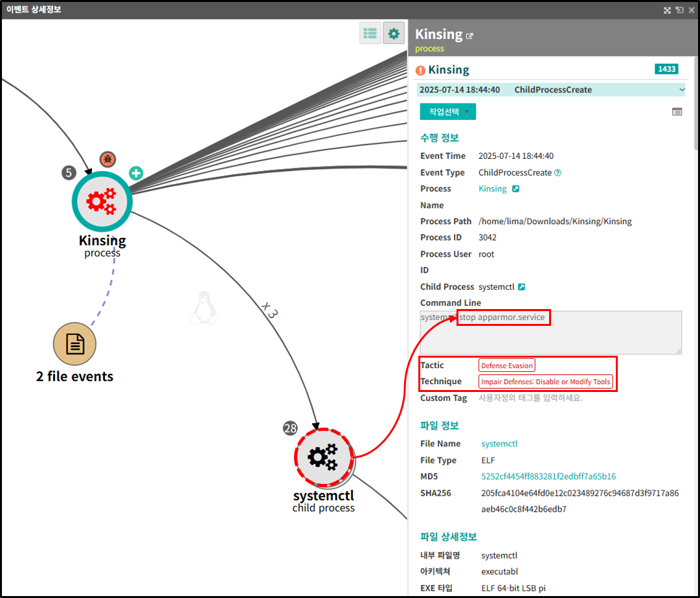This screenshot has height=598, width=700.
Task: Click the Command Line text area
Action: pos(551,333)
